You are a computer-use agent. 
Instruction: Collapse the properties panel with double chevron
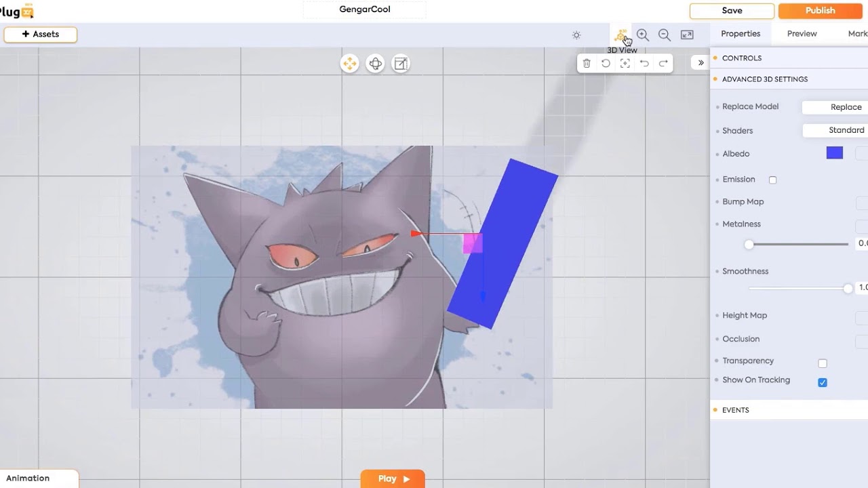pos(701,62)
